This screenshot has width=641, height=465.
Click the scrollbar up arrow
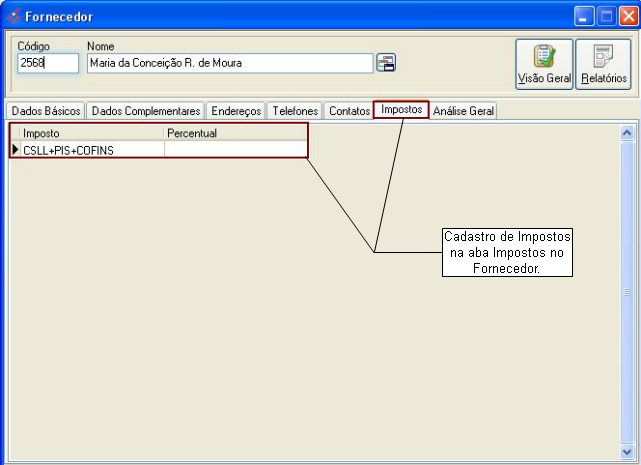[x=627, y=132]
